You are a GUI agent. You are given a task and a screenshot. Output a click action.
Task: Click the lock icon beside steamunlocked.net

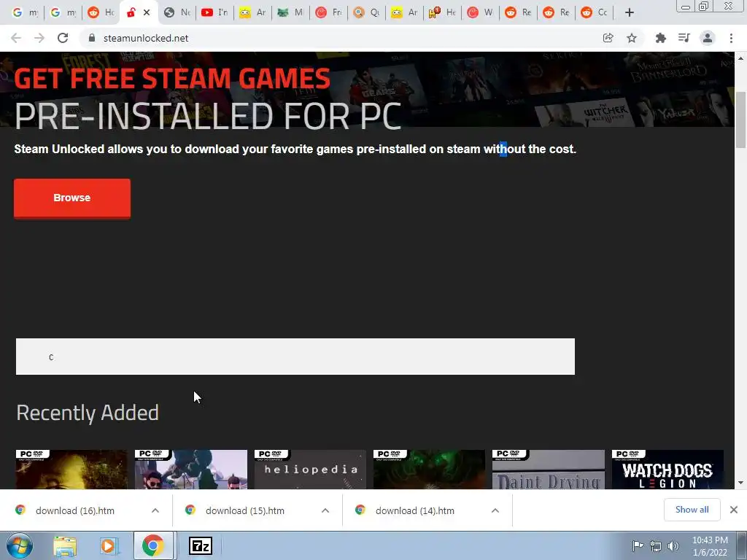[x=92, y=38]
